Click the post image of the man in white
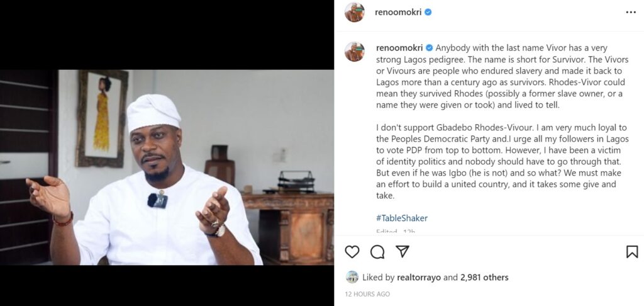This screenshot has width=644, height=306. (167, 167)
